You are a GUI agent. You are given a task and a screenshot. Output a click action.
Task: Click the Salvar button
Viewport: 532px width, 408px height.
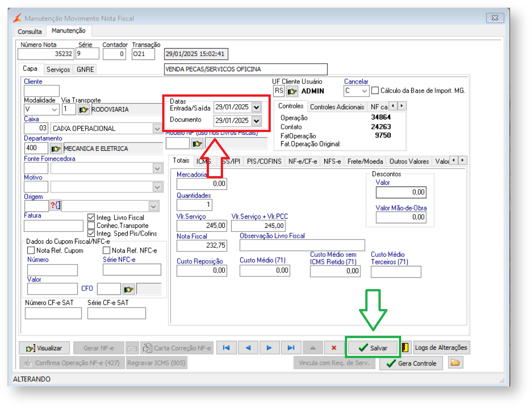(373, 348)
